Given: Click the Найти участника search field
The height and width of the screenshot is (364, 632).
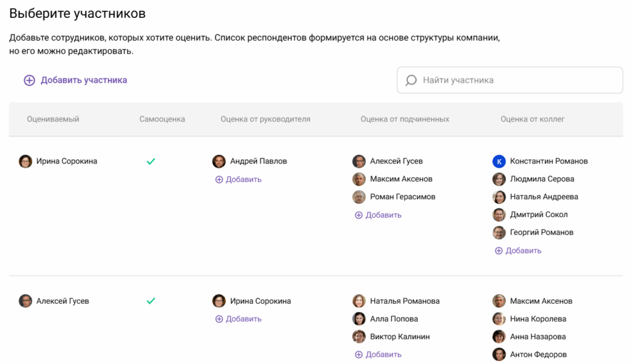Looking at the screenshot, I should tap(509, 80).
